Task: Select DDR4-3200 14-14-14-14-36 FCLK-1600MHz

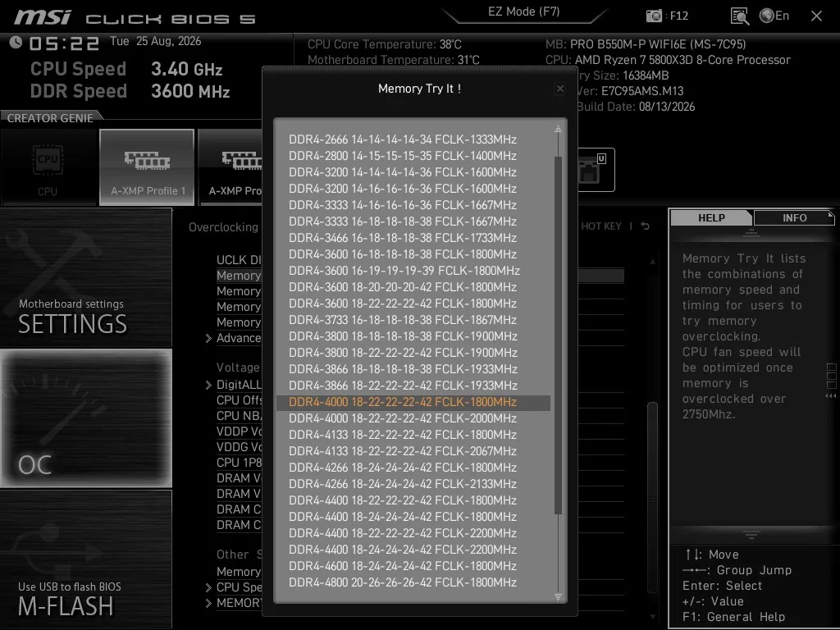Action: click(x=402, y=172)
